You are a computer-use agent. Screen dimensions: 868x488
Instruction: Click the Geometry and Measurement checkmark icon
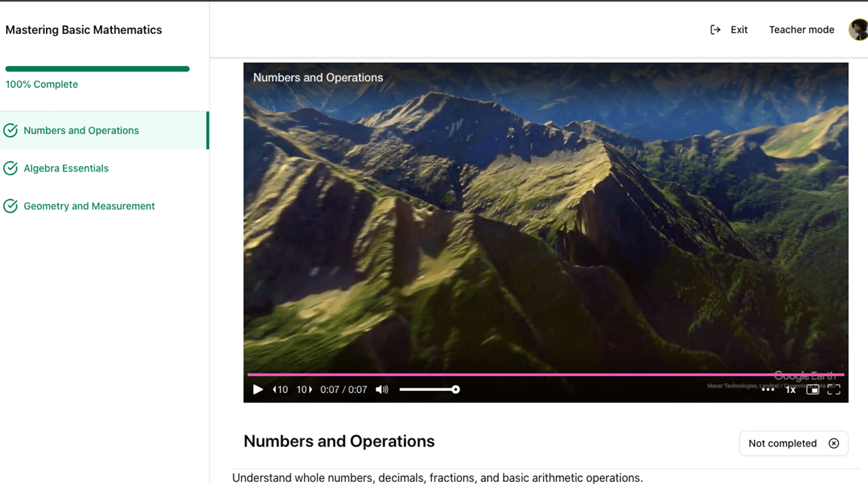pyautogui.click(x=10, y=206)
